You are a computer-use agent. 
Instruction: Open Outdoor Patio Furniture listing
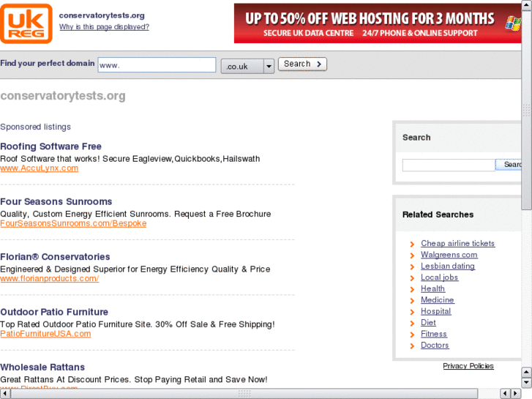(54, 312)
